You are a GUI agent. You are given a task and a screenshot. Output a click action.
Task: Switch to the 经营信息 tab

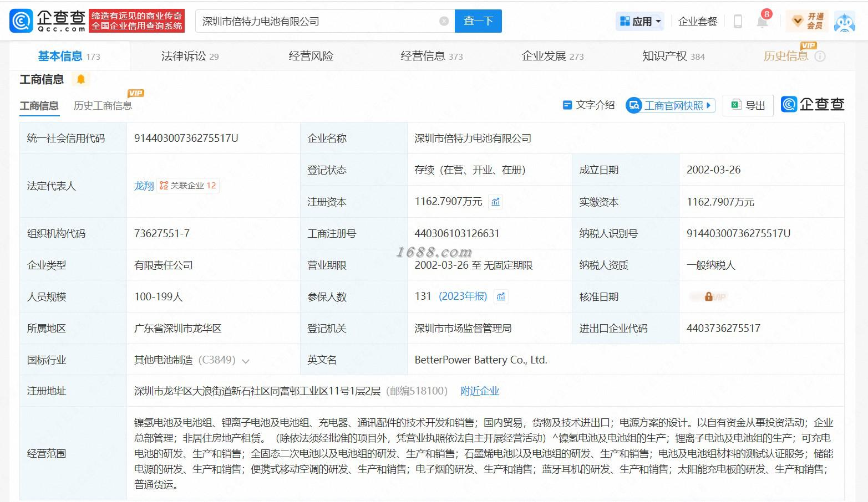[432, 56]
